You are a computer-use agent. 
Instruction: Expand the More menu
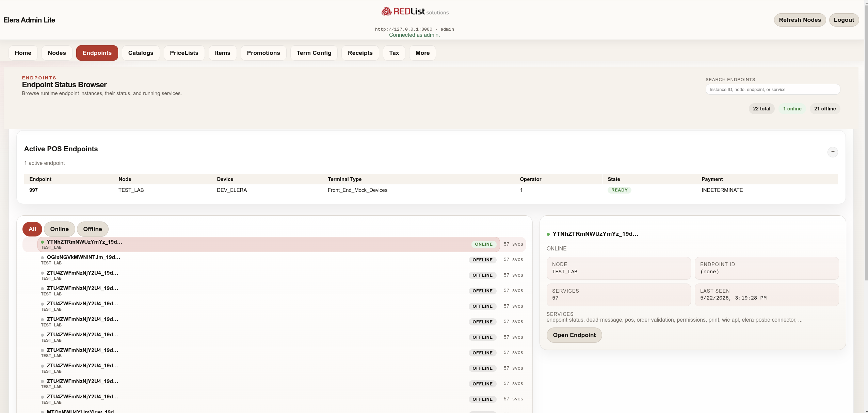tap(422, 53)
